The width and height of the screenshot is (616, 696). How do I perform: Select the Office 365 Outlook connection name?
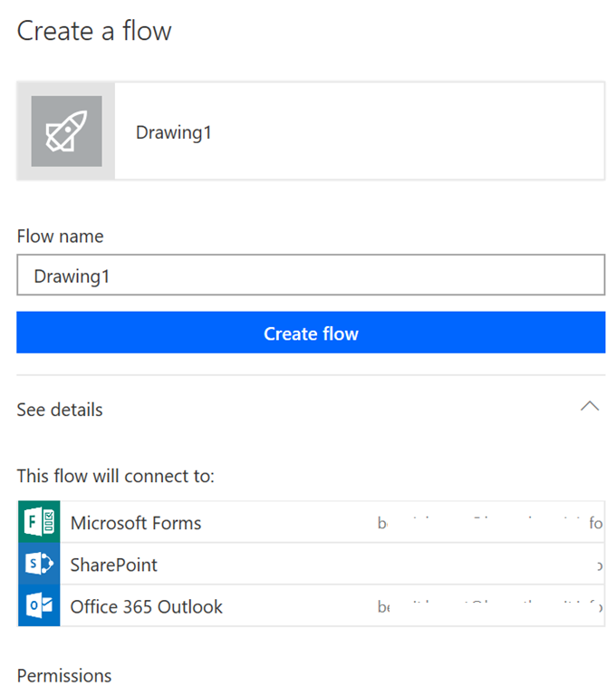[147, 606]
